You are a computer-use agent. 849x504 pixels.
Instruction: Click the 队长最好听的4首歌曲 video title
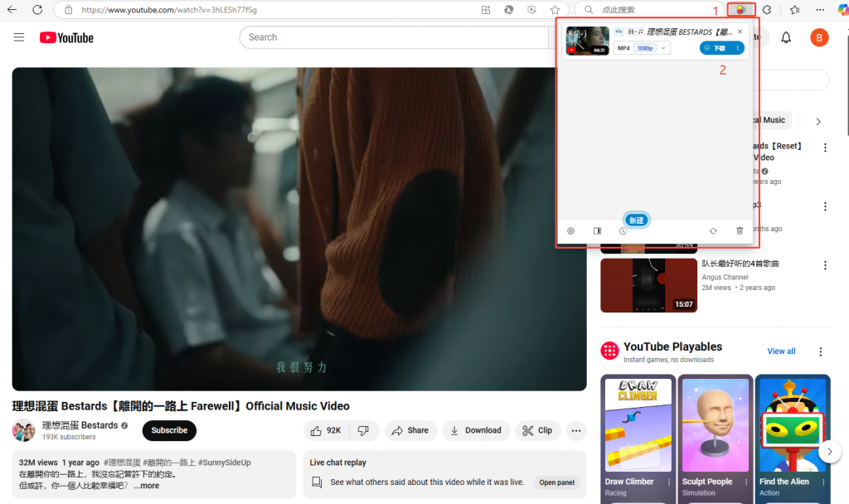(740, 264)
